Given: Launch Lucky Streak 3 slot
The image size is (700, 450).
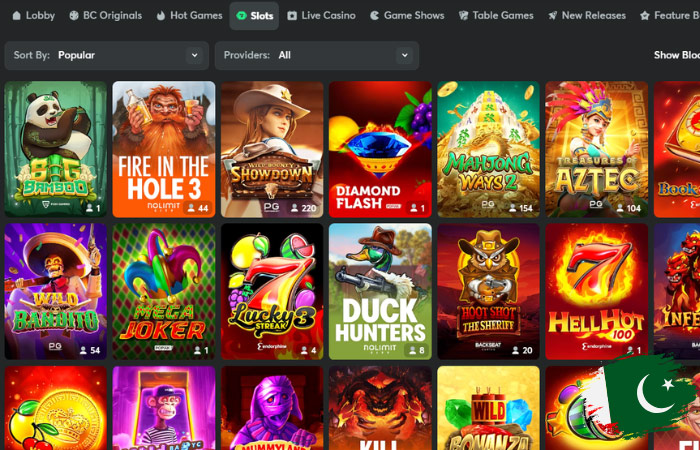Looking at the screenshot, I should click(272, 292).
